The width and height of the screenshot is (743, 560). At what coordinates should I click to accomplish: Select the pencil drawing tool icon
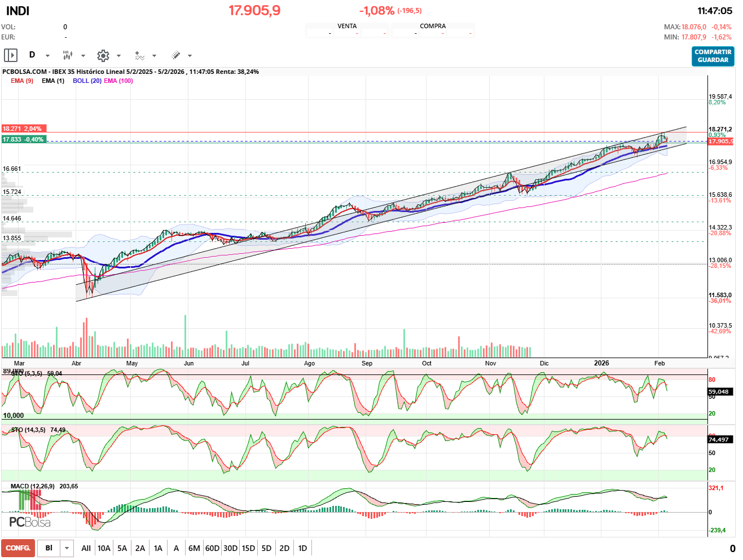pyautogui.click(x=175, y=55)
